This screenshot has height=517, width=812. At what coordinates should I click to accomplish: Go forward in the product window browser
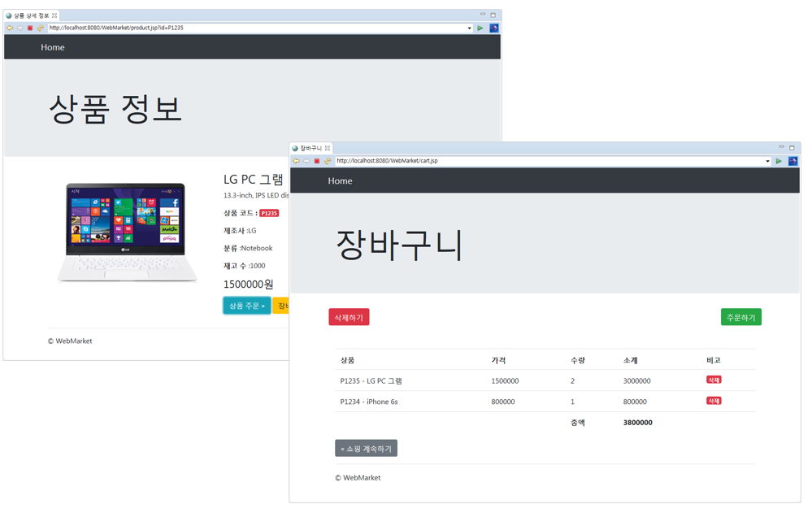[x=20, y=28]
